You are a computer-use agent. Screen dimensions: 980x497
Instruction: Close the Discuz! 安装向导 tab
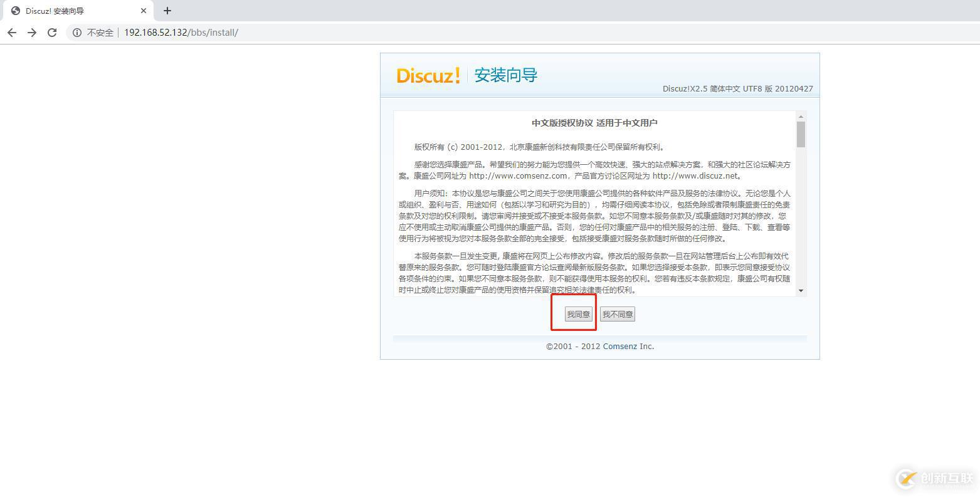144,10
